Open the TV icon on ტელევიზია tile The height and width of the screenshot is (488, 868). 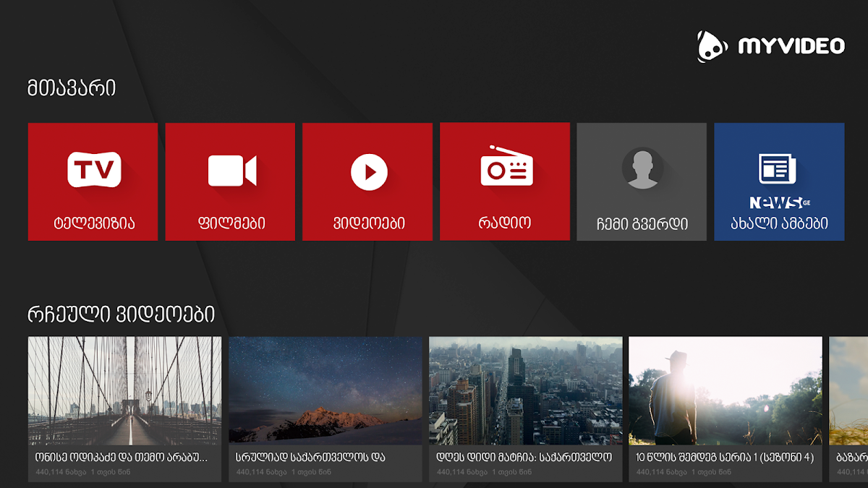(94, 170)
